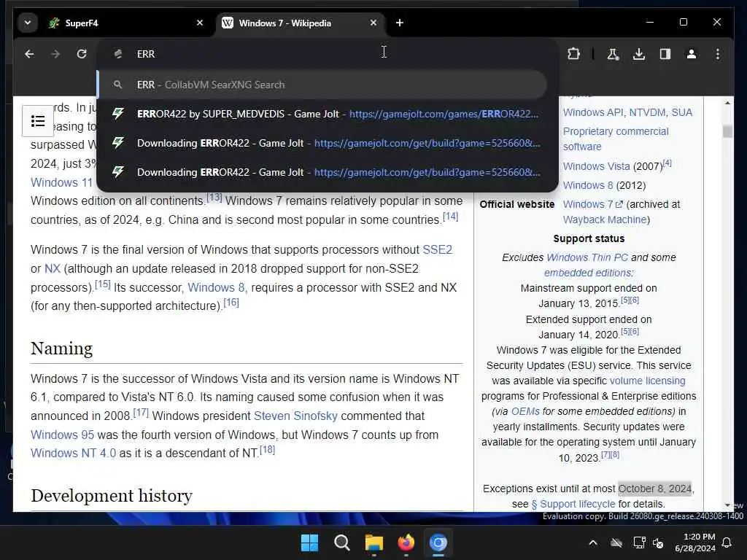Image resolution: width=747 pixels, height=560 pixels.
Task: Visit the official Windows 7 website link
Action: [x=592, y=204]
